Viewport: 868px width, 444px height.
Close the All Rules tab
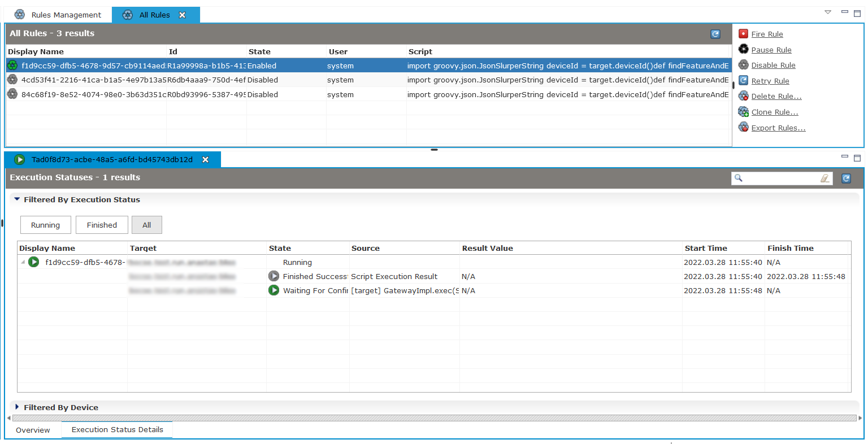pos(183,15)
